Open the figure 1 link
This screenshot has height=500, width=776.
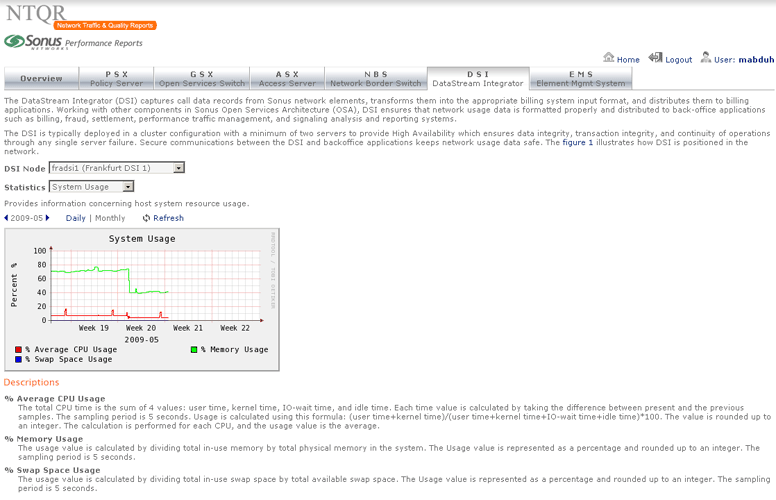(x=578, y=142)
